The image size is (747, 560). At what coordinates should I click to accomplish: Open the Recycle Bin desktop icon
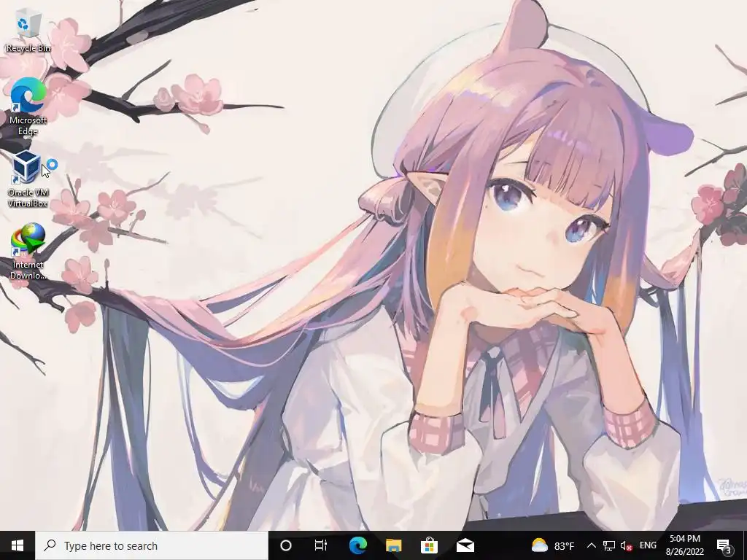28,32
